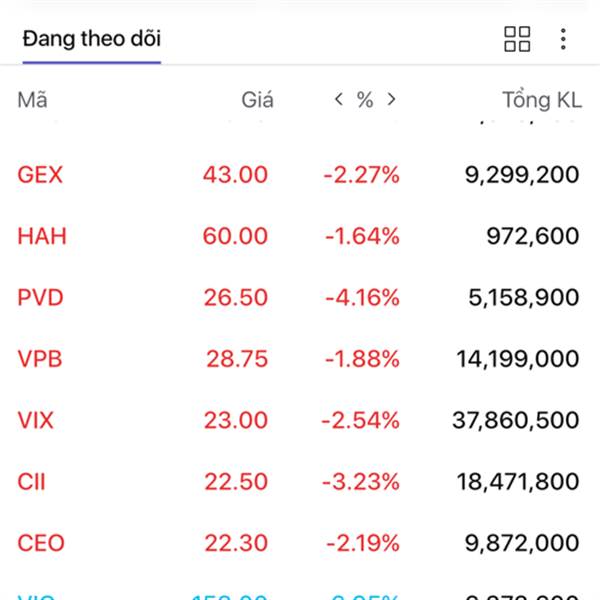Viewport: 600px width, 600px height.
Task: Sort by the Mã column header
Action: (x=32, y=100)
